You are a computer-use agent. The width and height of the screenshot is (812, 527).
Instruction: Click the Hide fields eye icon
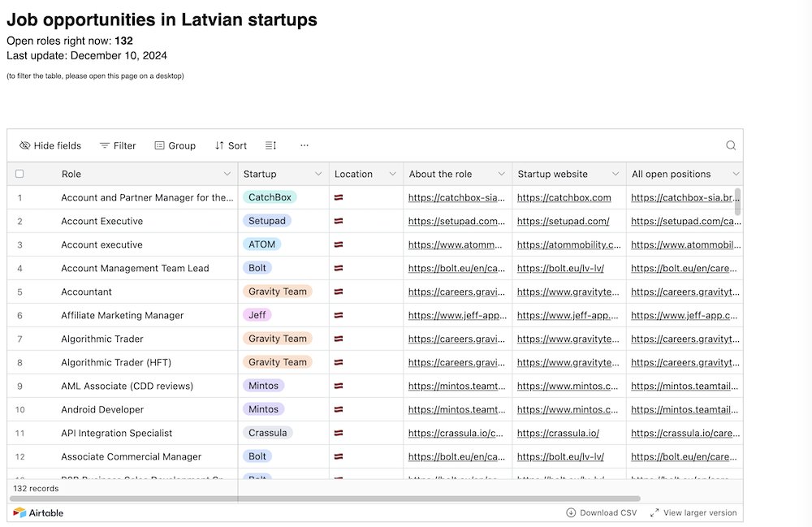[24, 145]
